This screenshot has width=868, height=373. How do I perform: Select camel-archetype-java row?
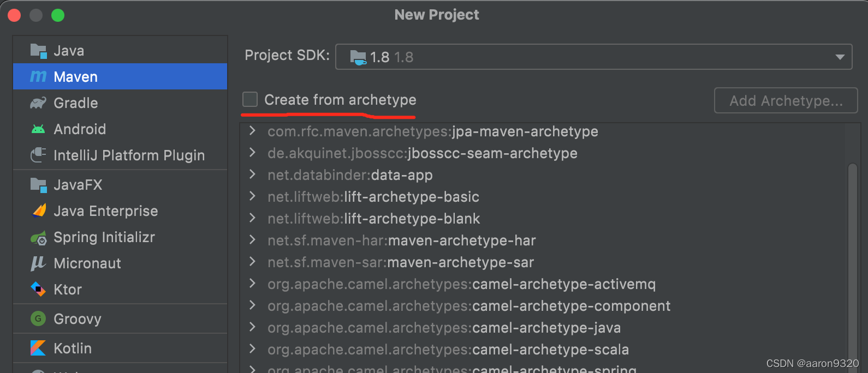tap(543, 328)
